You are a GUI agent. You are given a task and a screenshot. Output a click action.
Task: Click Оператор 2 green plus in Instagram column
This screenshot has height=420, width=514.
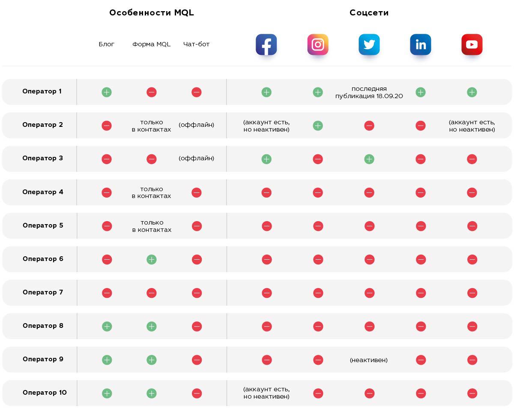pos(318,126)
